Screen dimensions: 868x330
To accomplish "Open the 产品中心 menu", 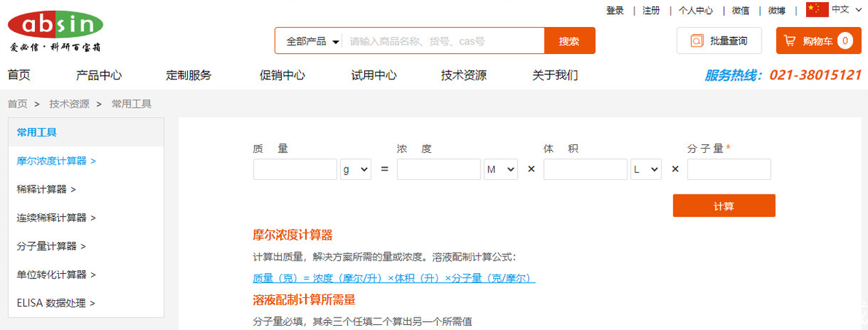I will click(99, 75).
